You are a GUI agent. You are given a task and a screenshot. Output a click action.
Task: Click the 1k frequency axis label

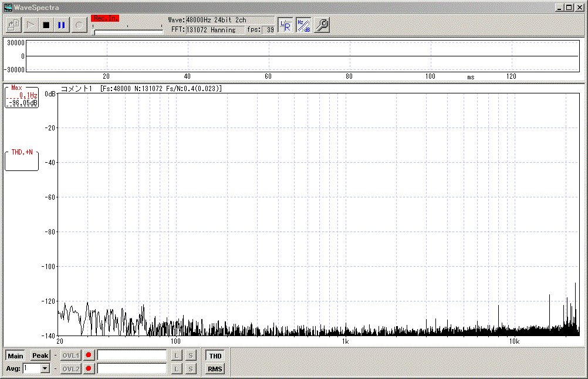[346, 341]
